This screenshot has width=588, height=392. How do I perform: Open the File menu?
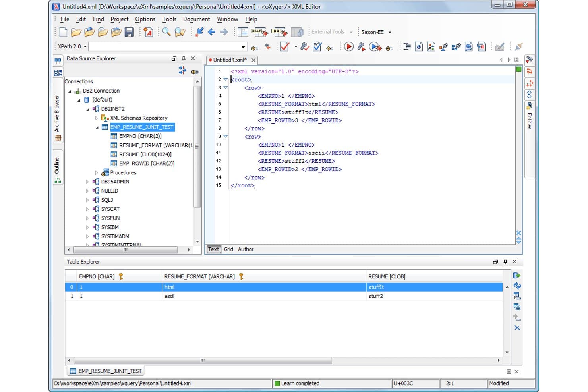pos(65,19)
